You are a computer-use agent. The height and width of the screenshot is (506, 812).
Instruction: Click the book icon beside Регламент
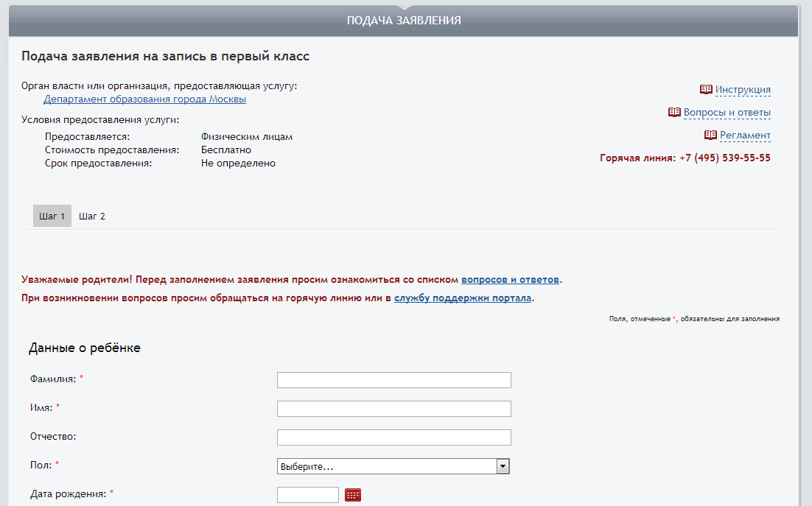(710, 136)
